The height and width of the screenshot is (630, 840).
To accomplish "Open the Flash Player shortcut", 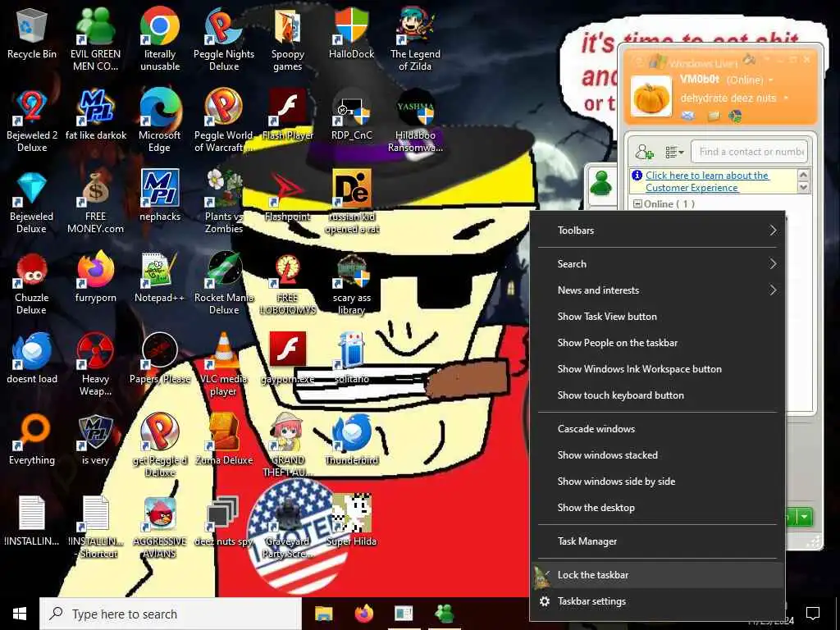I will 288,115.
